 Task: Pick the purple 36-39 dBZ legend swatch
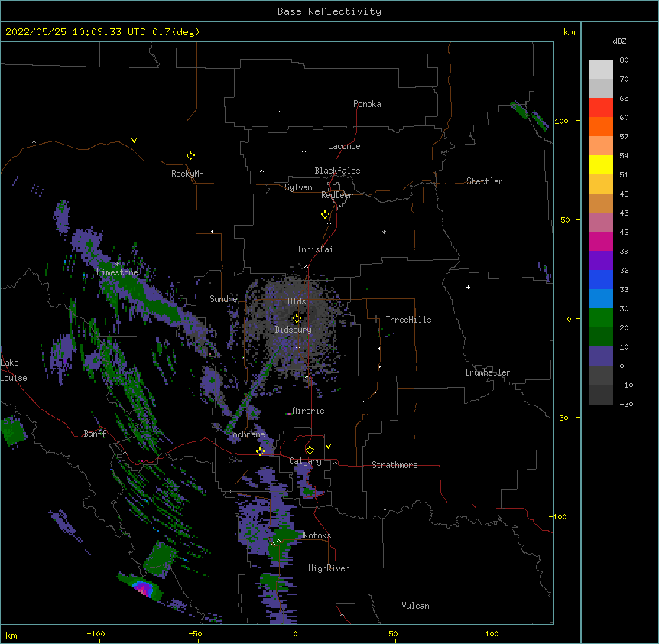[x=601, y=261]
